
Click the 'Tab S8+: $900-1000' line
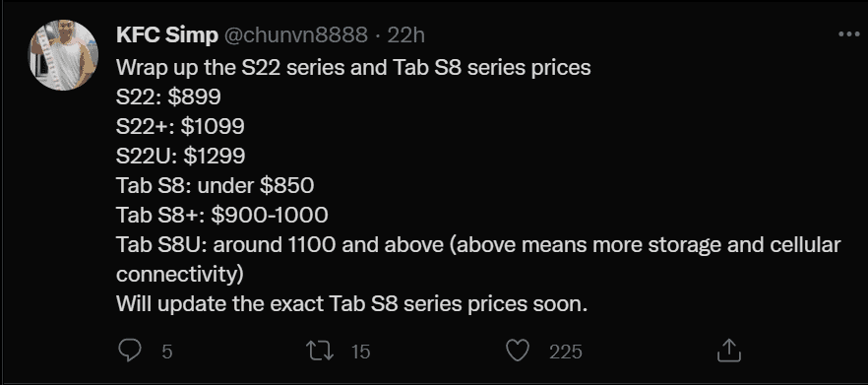click(222, 215)
